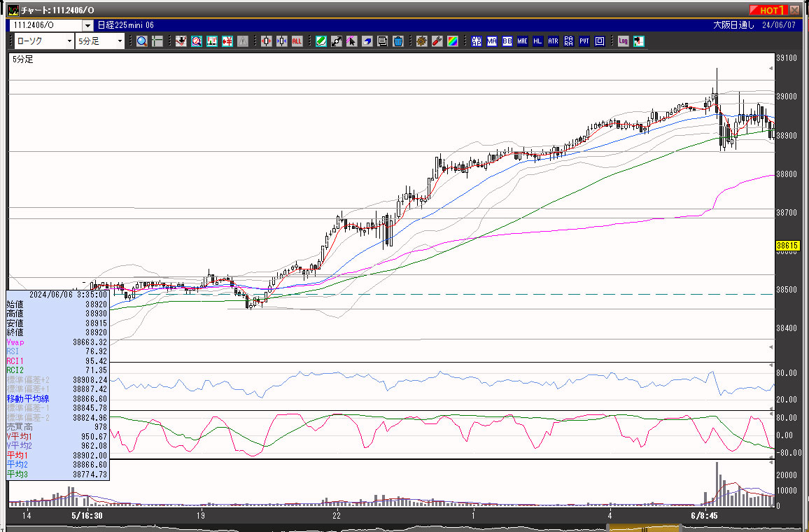Click the 6/8:45 time axis label
Screen dimensions: 809x532
(704, 515)
